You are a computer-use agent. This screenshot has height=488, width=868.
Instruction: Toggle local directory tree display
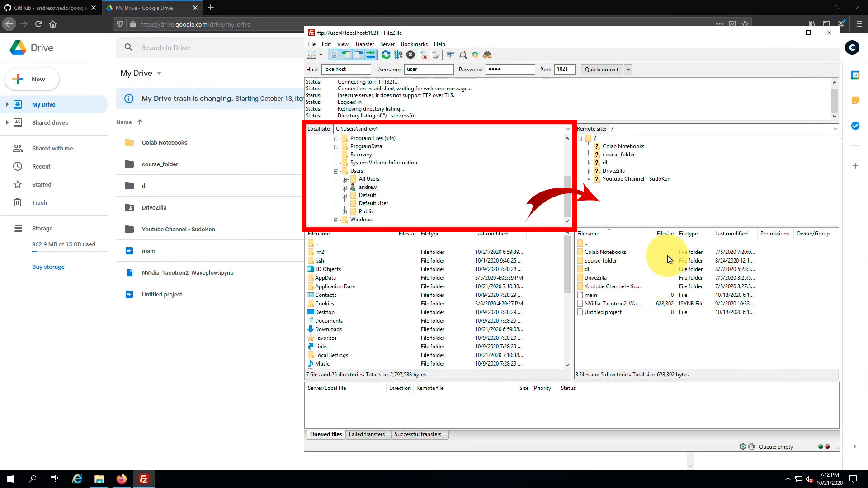click(x=346, y=55)
